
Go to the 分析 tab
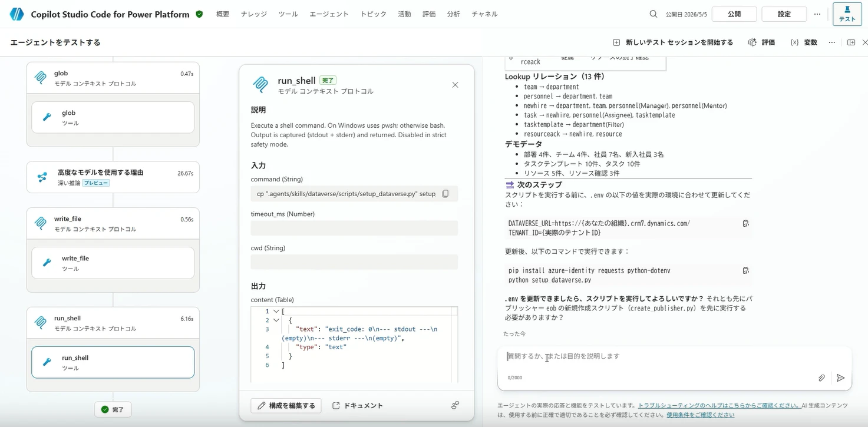(x=454, y=14)
